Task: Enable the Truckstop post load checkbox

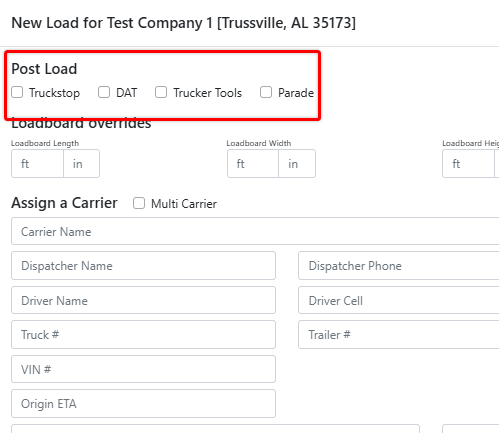Action: point(17,92)
